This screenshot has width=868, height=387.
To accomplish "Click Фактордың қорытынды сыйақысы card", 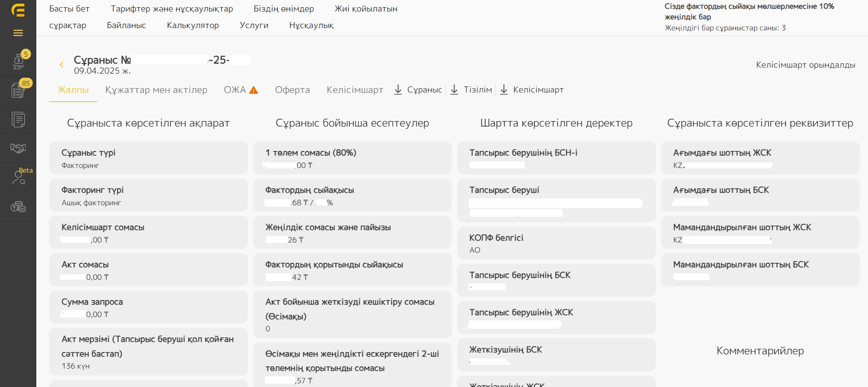I will [x=352, y=270].
